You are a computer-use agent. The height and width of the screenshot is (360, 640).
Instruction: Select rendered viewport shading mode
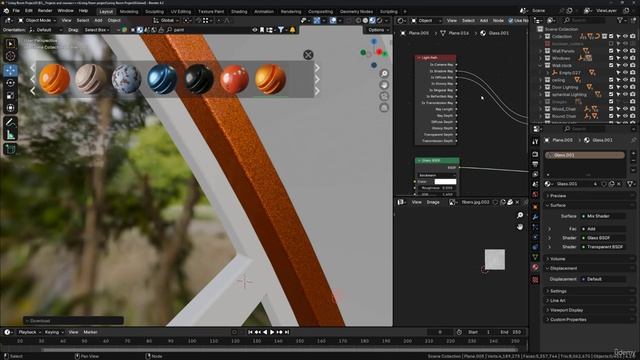point(380,20)
